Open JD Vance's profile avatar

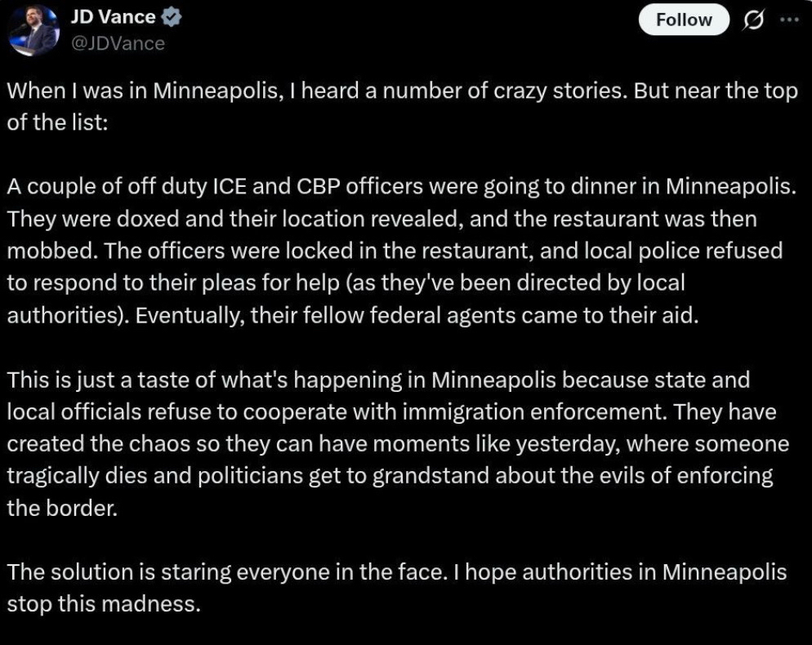(33, 29)
